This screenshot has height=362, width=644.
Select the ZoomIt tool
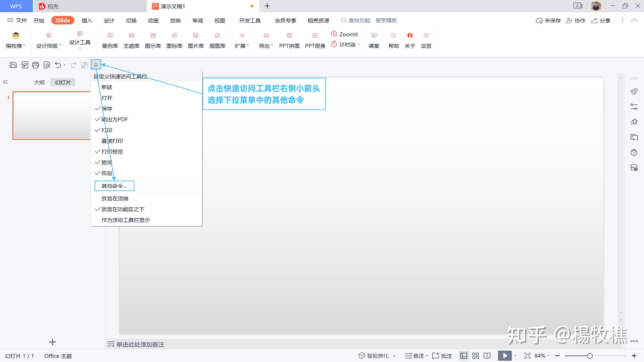point(345,34)
